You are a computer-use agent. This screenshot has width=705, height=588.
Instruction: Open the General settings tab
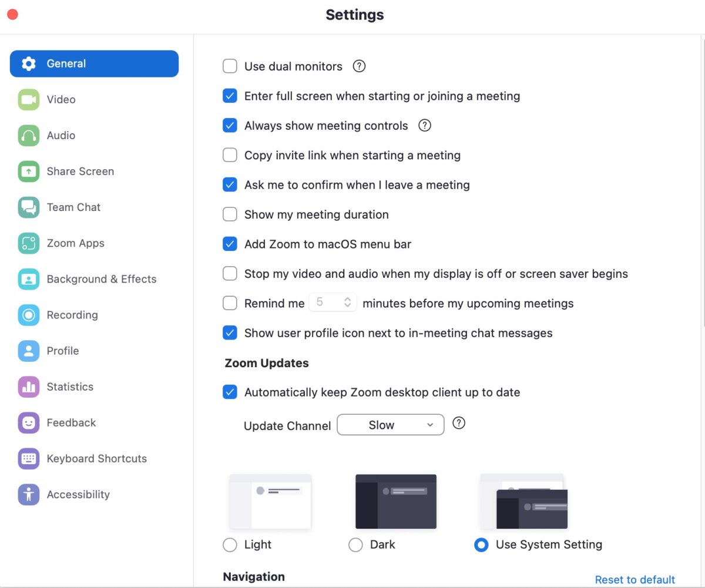click(94, 64)
